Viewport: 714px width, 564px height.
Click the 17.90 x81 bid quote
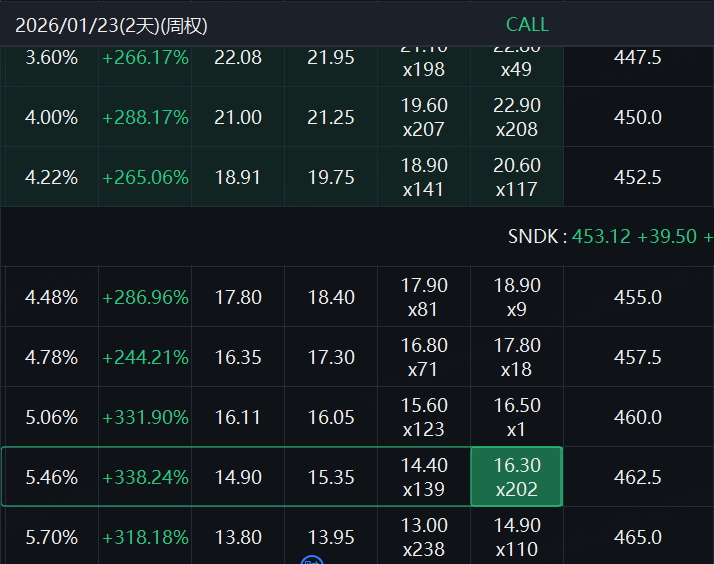(423, 297)
